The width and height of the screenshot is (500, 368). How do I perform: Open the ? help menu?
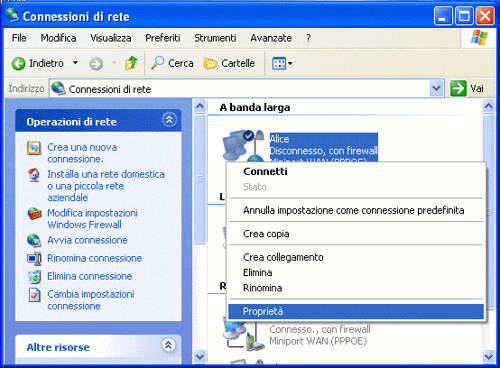pyautogui.click(x=308, y=38)
